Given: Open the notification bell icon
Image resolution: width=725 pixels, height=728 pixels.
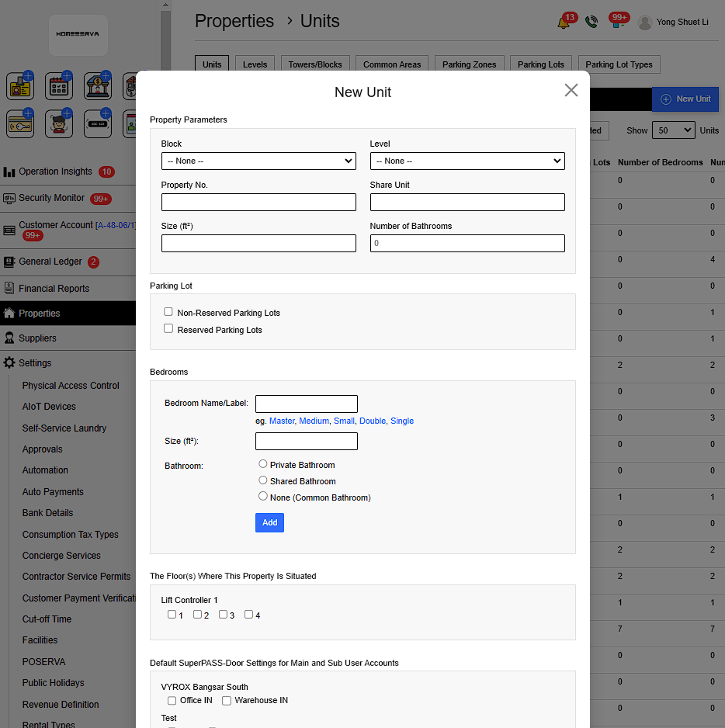Looking at the screenshot, I should [564, 23].
